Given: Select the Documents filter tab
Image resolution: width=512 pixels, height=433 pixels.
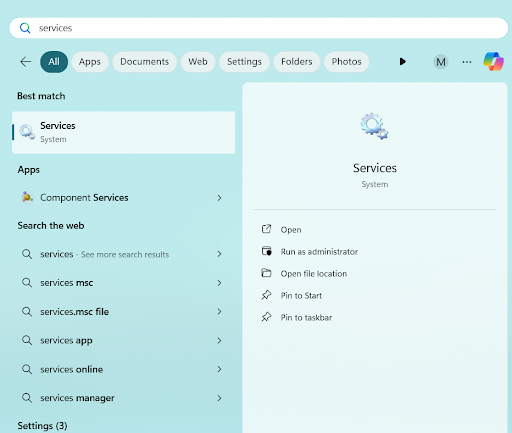Looking at the screenshot, I should (144, 62).
